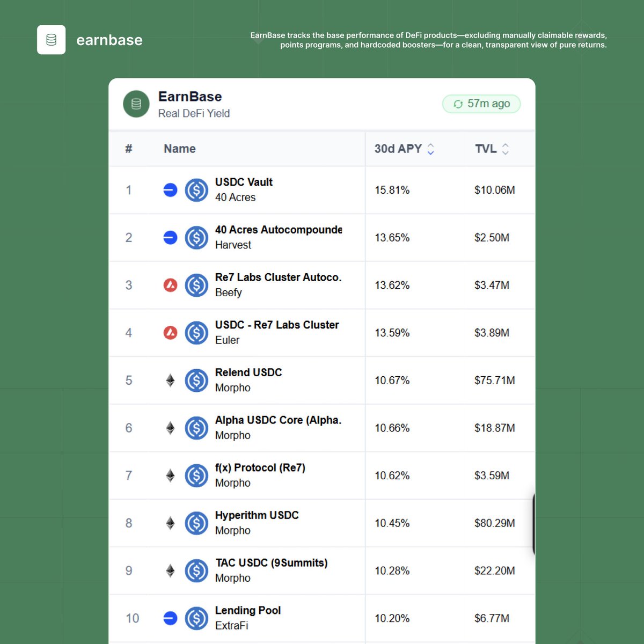
Task: Click USDC coin icon in Beefy row
Action: coord(196,285)
